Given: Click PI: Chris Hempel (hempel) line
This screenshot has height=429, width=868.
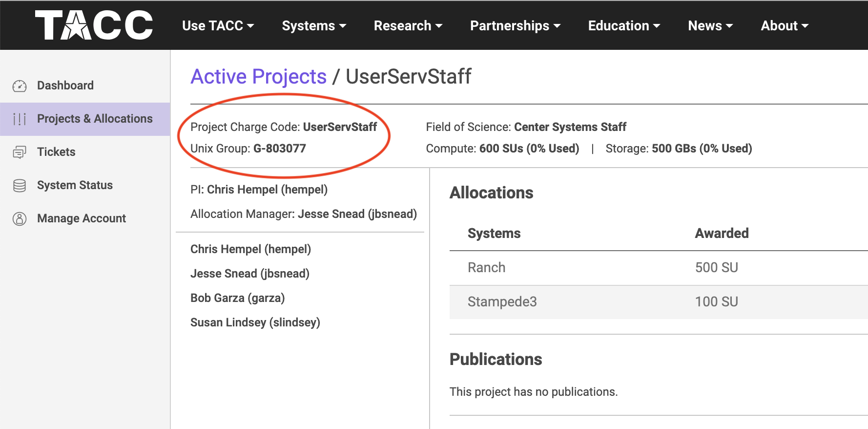Looking at the screenshot, I should click(259, 190).
